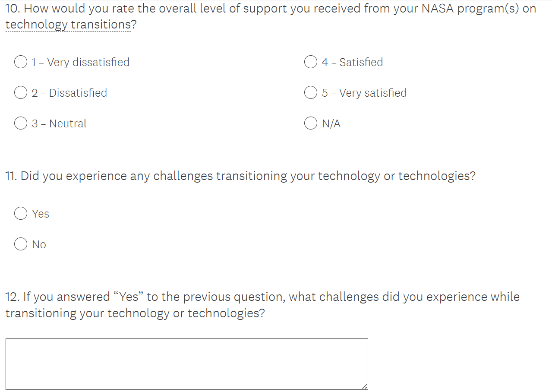Click the 'Yes' label text
Image resolution: width=552 pixels, height=392 pixels.
click(x=41, y=214)
